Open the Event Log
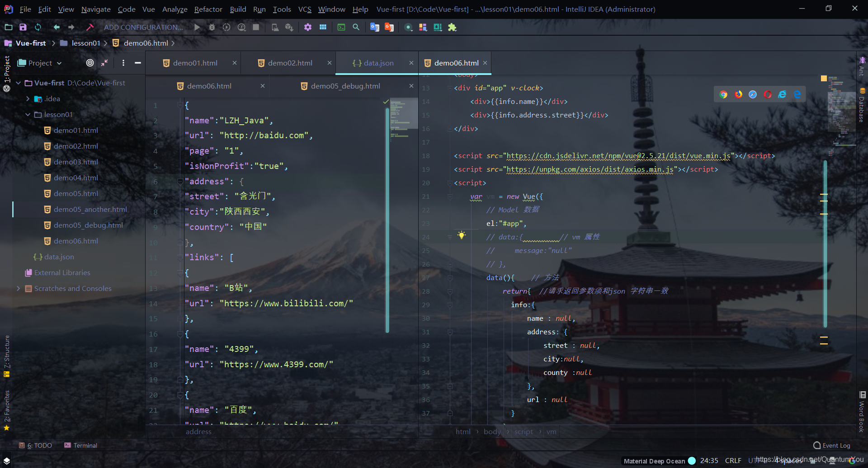The height and width of the screenshot is (468, 868). click(832, 445)
